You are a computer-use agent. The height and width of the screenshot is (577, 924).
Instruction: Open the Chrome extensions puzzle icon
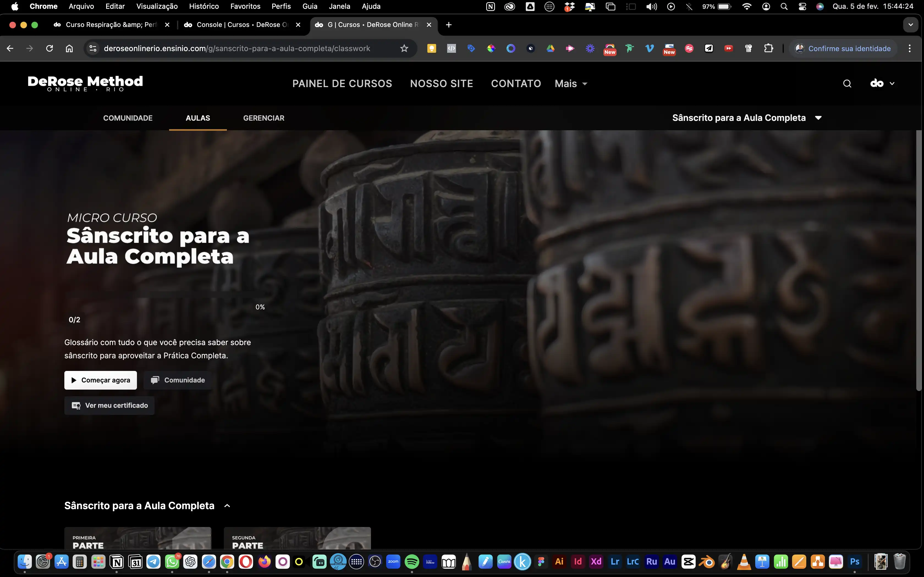tap(768, 48)
